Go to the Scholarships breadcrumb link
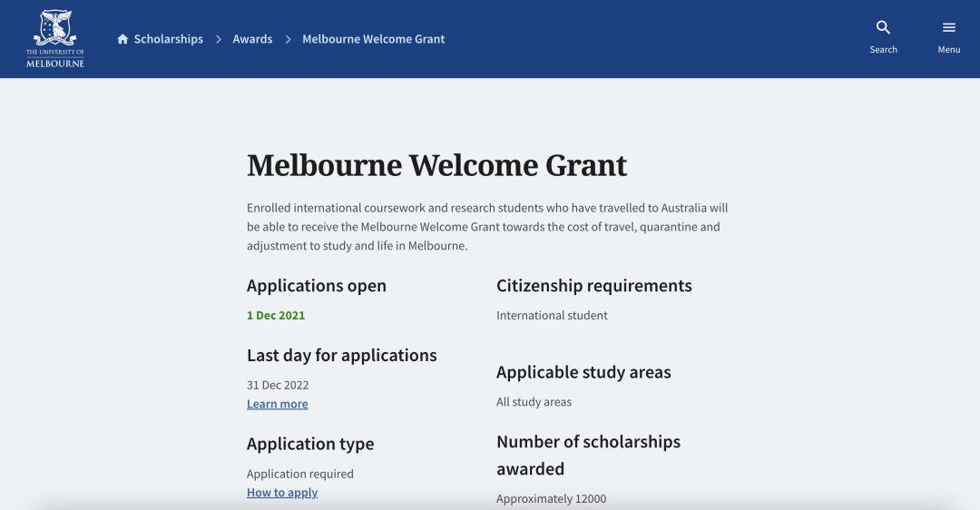Image resolution: width=980 pixels, height=510 pixels. [168, 39]
